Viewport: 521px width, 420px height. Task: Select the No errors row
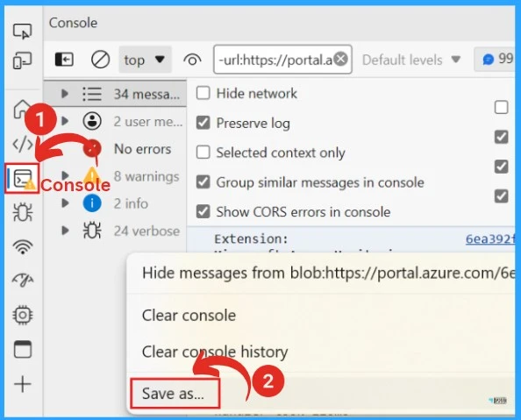tap(115, 148)
